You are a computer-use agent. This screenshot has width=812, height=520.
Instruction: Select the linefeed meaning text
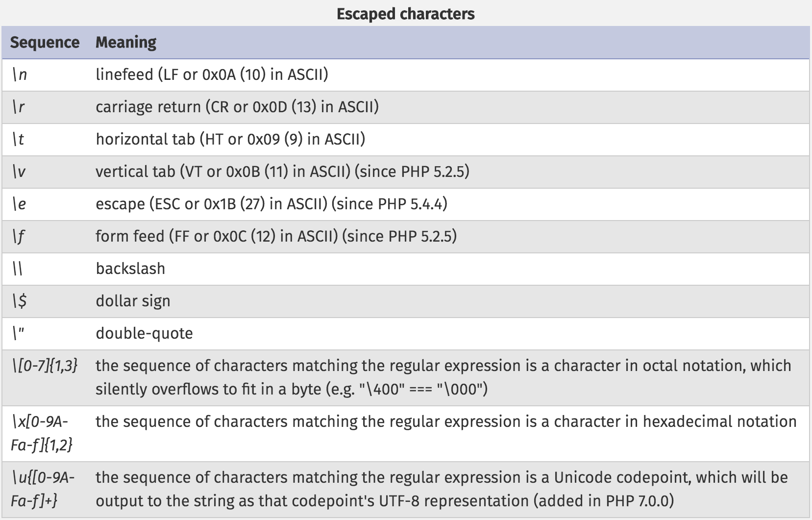tap(212, 74)
